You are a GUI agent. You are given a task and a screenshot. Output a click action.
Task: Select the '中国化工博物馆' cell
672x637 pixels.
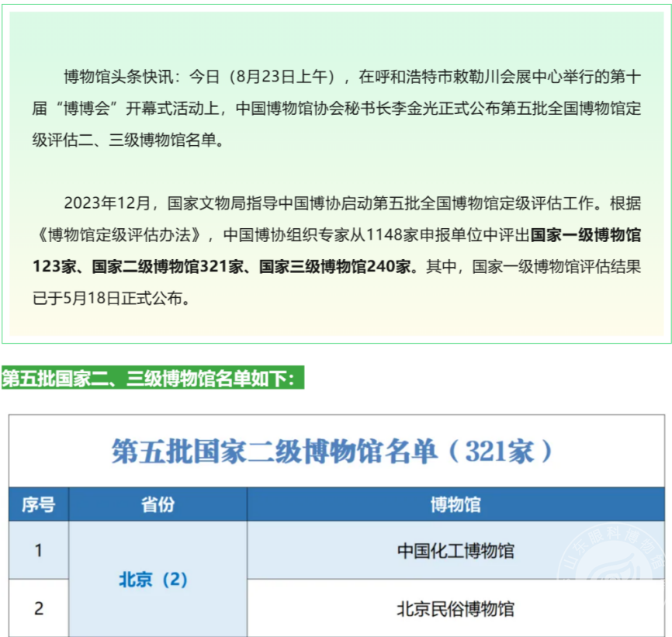point(456,550)
